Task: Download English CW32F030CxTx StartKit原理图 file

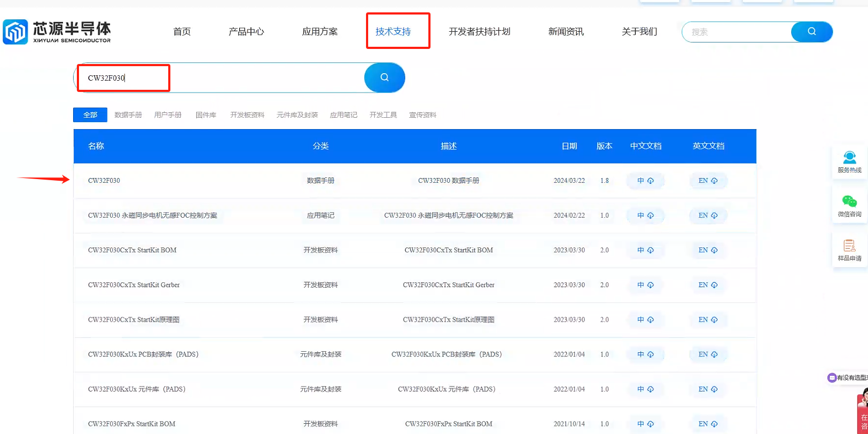Action: [708, 319]
